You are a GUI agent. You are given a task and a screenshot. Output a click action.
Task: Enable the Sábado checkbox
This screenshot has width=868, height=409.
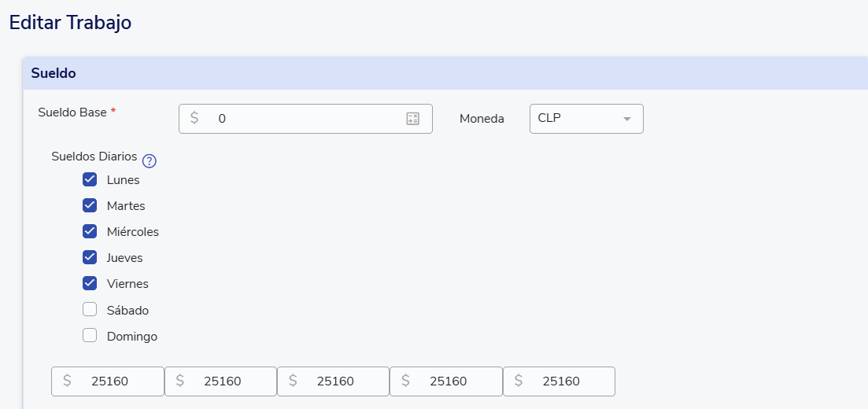[90, 310]
